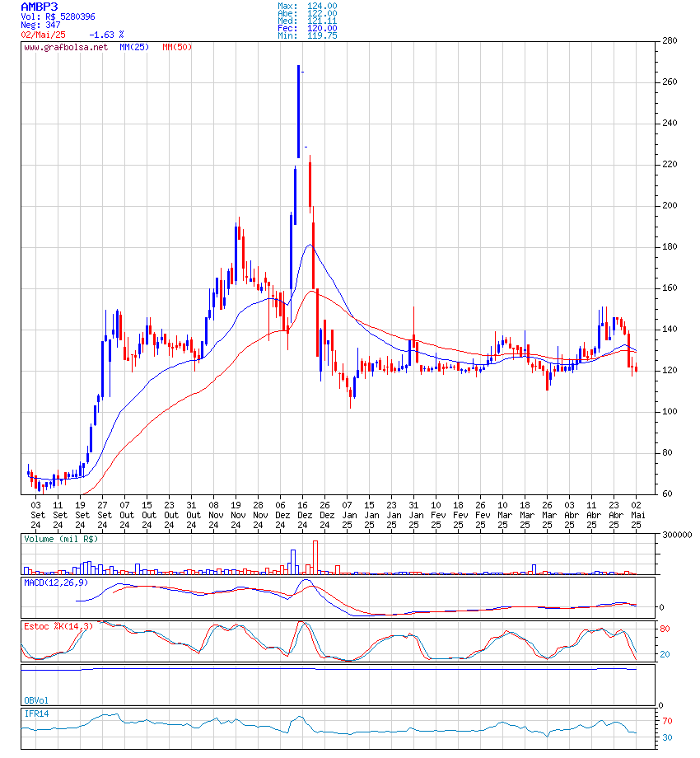Click the '06 Dez 24' date label
The height and width of the screenshot is (758, 700).
coord(281,515)
